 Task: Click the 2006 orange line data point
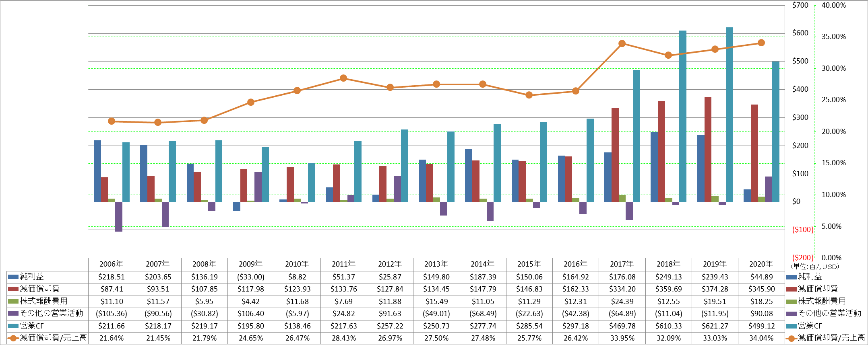(x=112, y=121)
